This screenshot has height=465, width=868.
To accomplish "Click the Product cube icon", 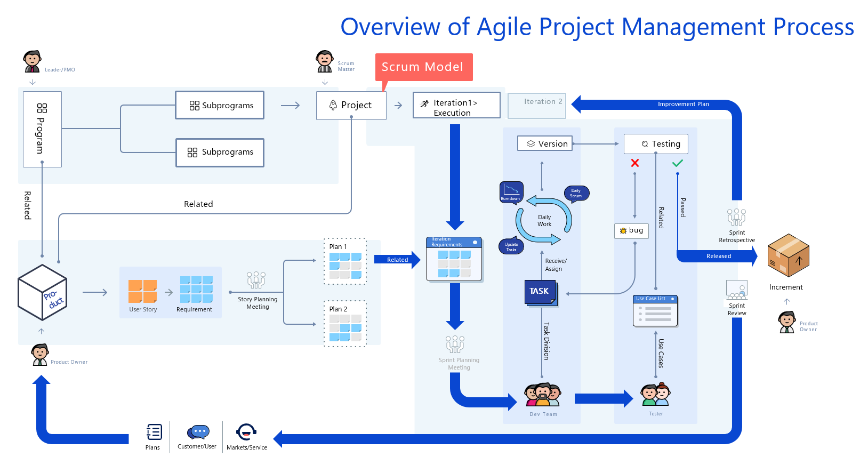I will pyautogui.click(x=42, y=292).
